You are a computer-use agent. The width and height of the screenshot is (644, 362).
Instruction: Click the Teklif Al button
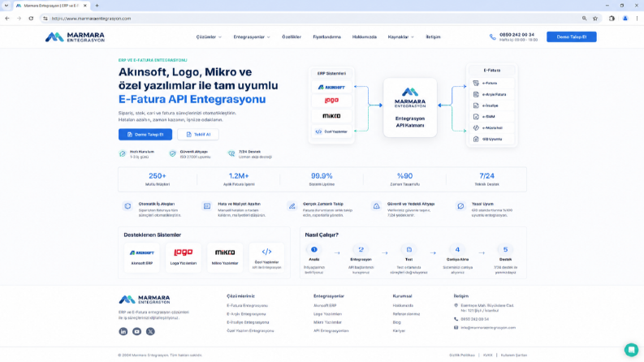click(198, 134)
